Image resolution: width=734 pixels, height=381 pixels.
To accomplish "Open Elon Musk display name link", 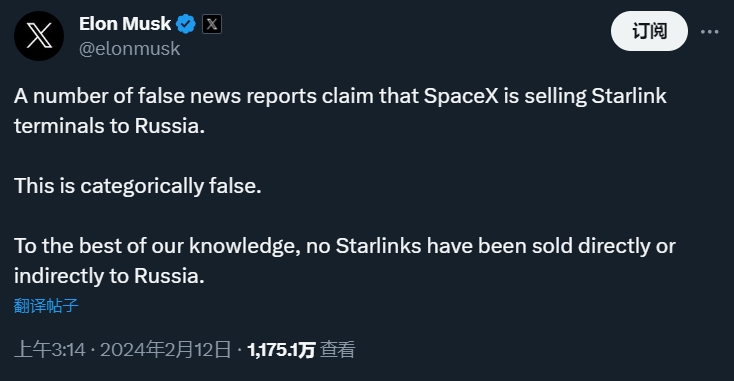I will 125,23.
